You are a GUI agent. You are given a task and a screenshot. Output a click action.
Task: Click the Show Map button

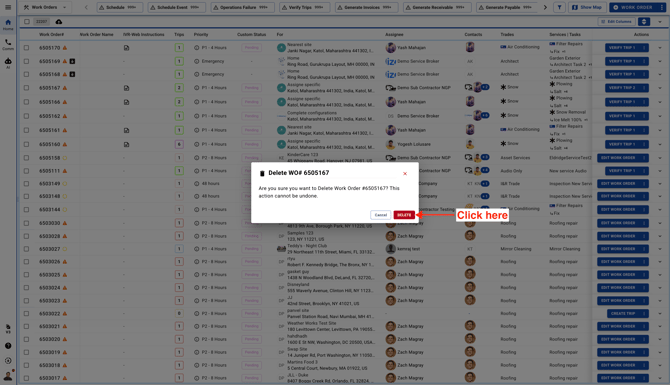587,7
